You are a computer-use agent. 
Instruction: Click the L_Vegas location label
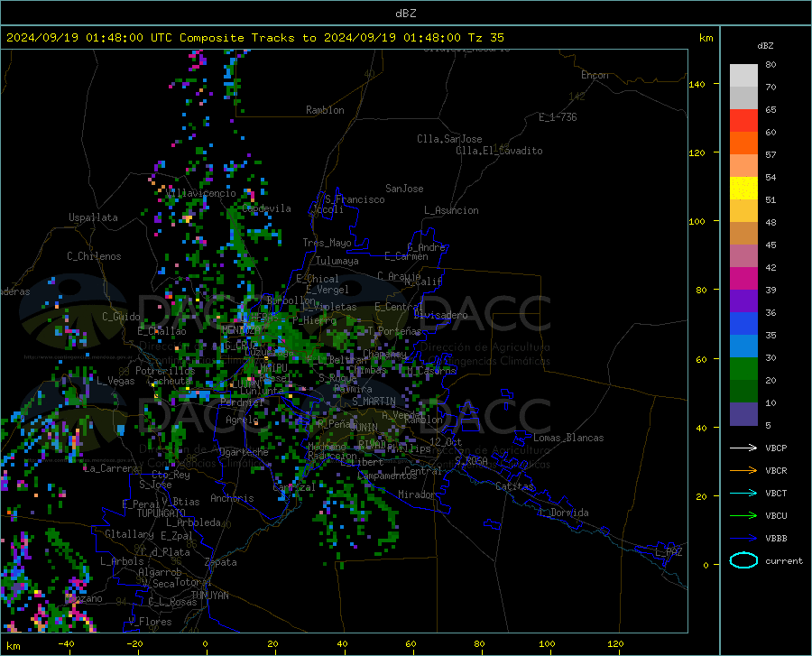click(x=115, y=381)
